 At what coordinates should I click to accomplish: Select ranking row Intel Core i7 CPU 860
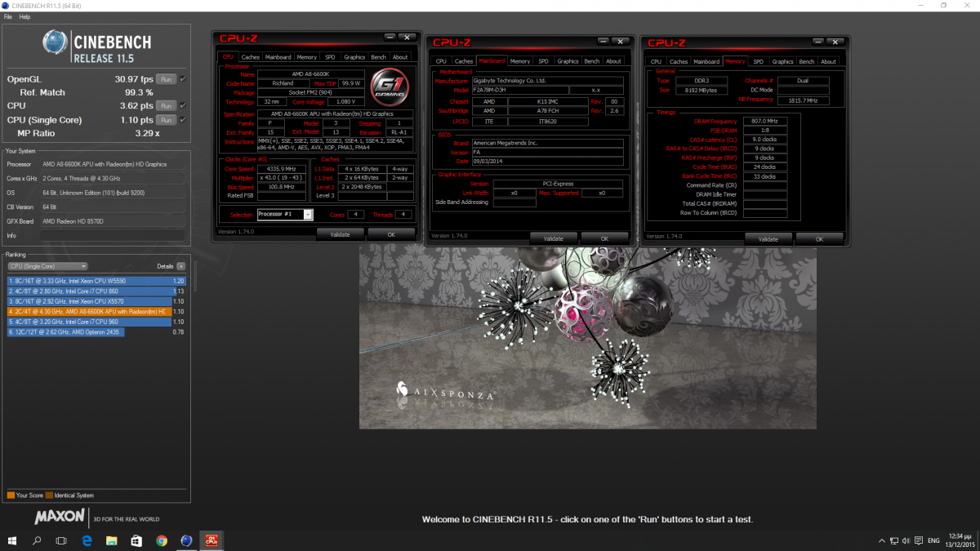96,291
